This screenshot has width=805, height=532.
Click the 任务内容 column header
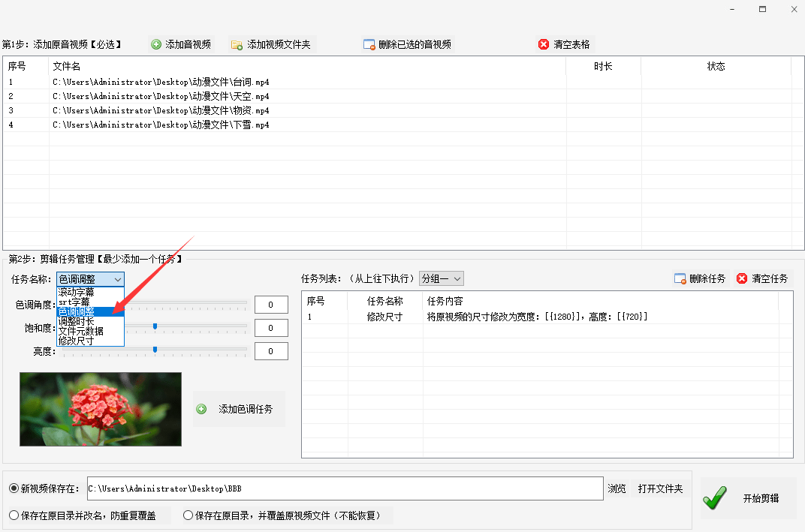coord(601,301)
